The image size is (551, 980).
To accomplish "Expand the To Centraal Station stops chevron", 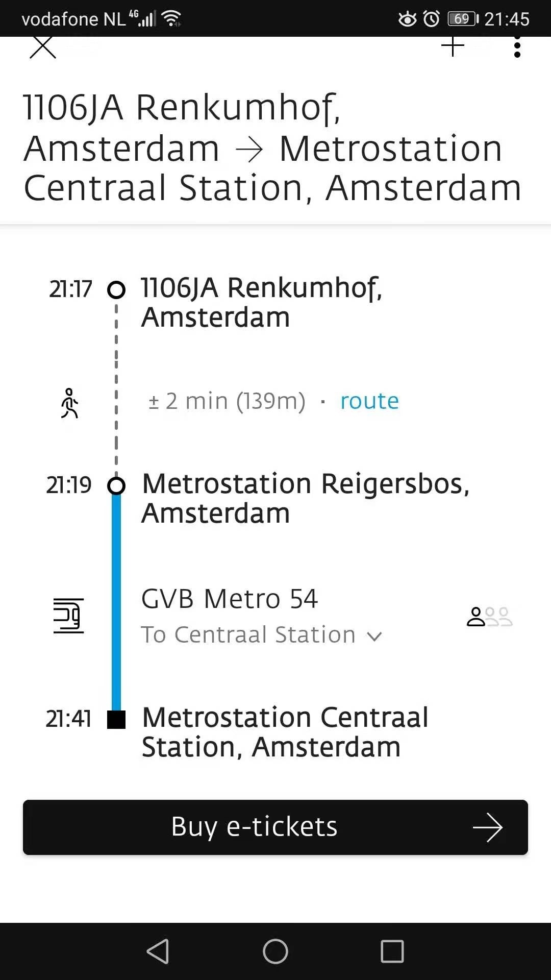I will [x=374, y=636].
